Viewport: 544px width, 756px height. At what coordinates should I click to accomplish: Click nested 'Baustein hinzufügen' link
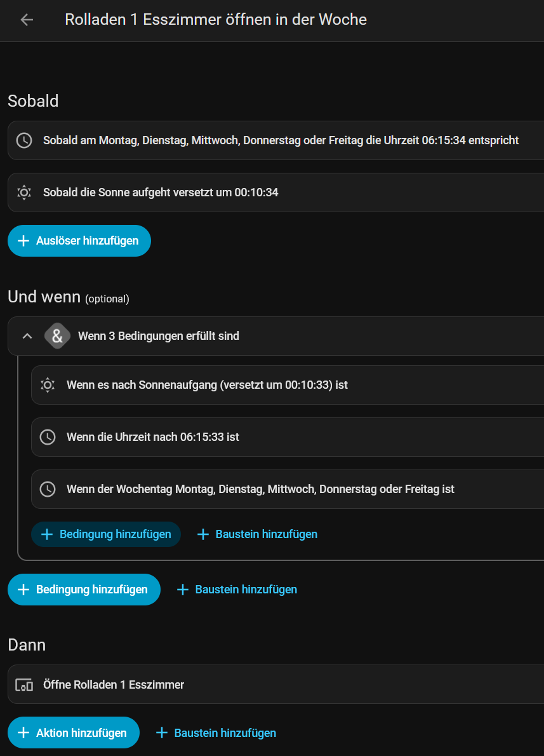tap(257, 534)
